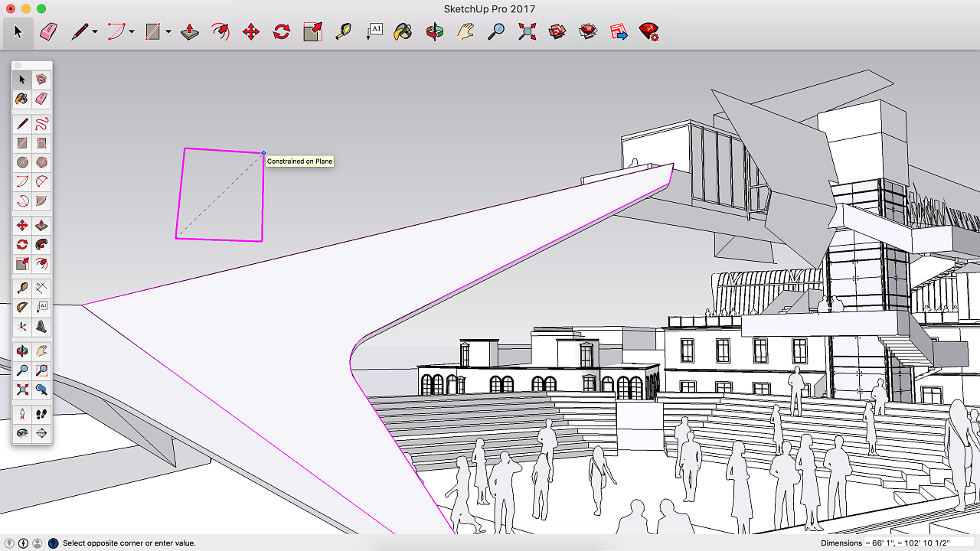Choose the Walk tool with footprints
The image size is (980, 551).
41,414
